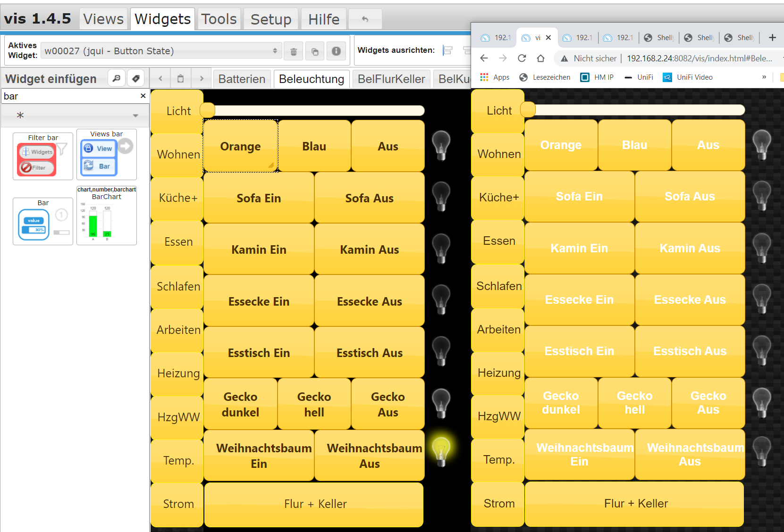The image size is (784, 532).
Task: Open the UniFi Video bookmark
Action: point(687,77)
